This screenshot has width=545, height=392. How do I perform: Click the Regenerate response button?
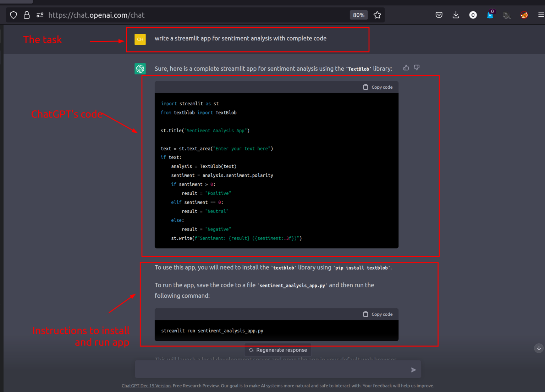point(278,350)
